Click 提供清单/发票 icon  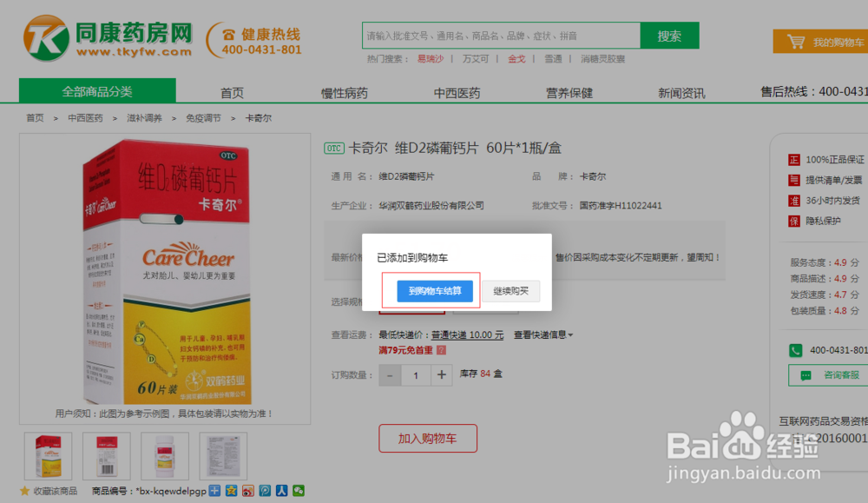(794, 180)
